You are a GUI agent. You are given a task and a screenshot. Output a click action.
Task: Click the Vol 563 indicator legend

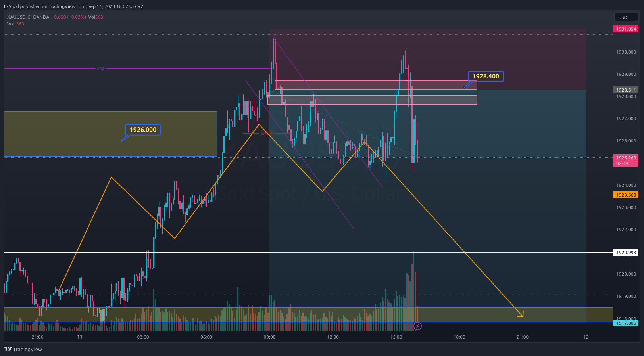tap(15, 24)
